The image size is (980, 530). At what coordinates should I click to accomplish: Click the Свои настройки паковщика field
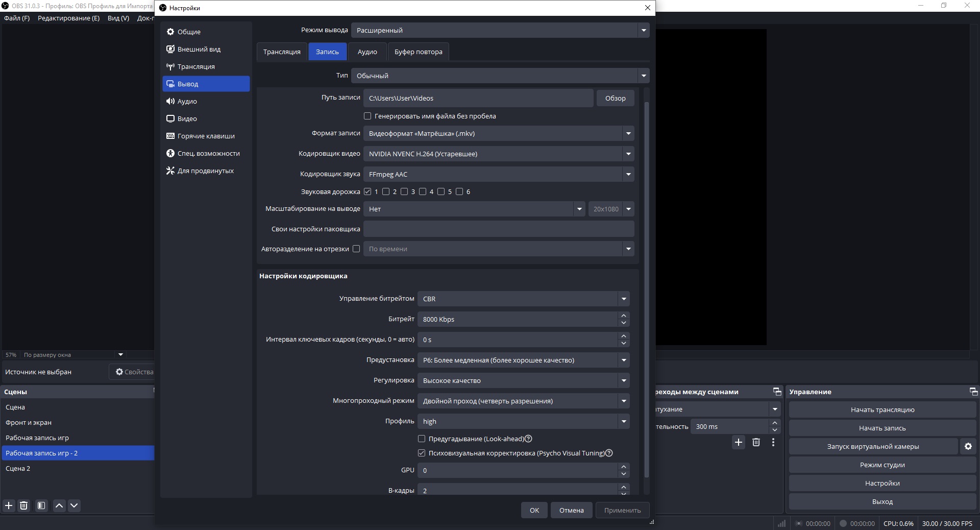(x=499, y=229)
